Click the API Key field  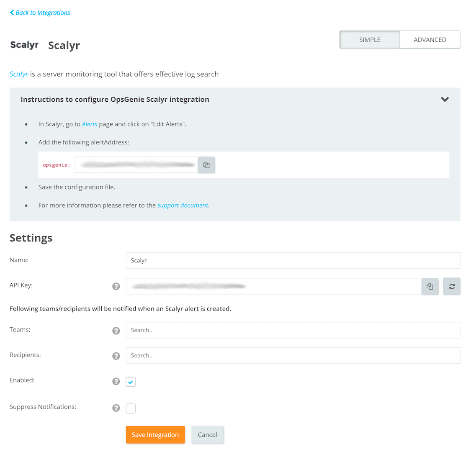click(x=273, y=286)
